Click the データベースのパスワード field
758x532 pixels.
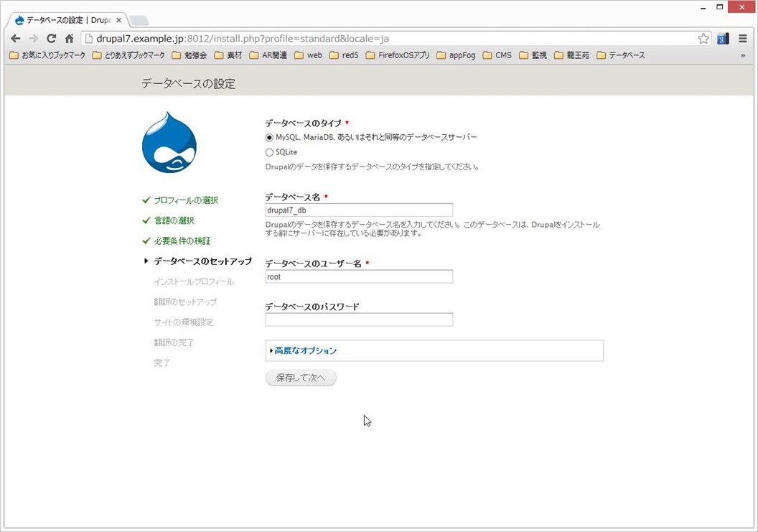coord(359,319)
